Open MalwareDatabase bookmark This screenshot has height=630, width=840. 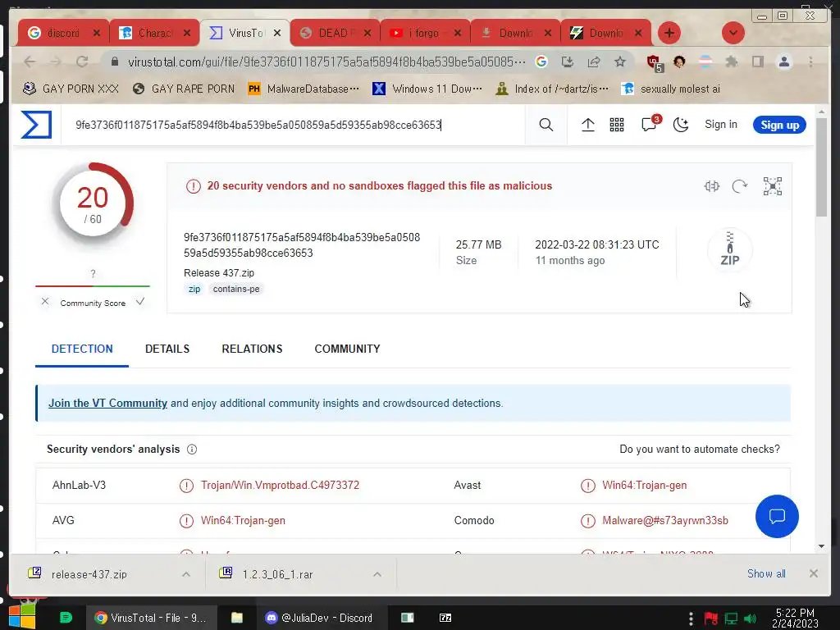pyautogui.click(x=304, y=89)
